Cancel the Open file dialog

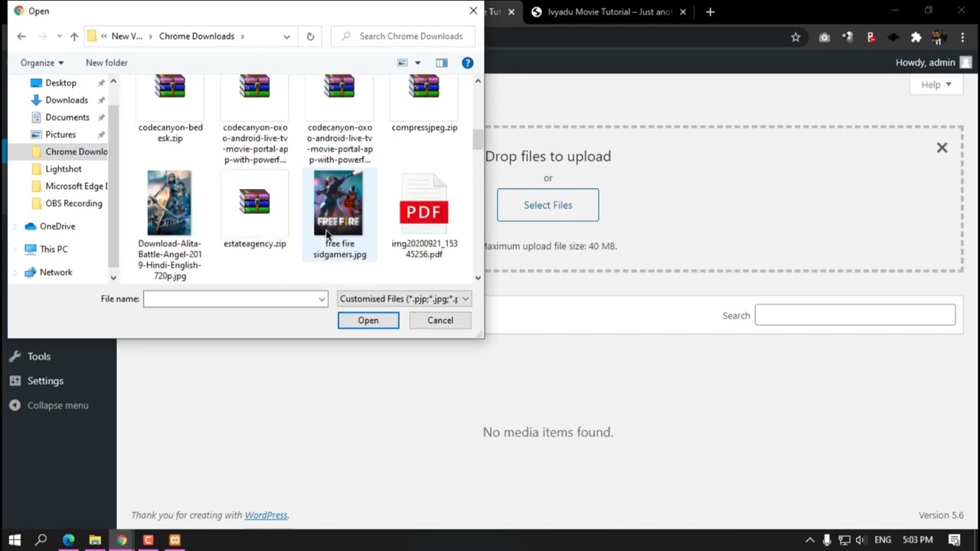(x=440, y=321)
